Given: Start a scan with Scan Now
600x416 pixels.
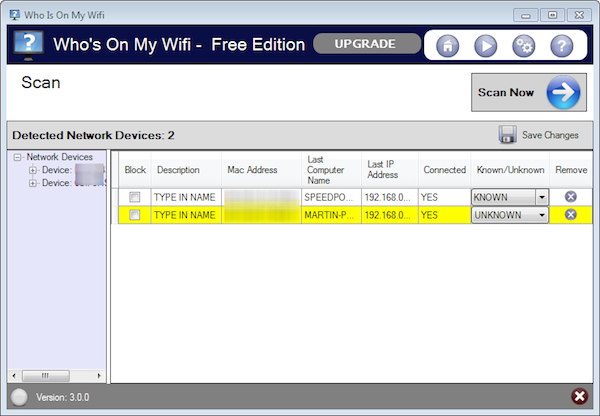Looking at the screenshot, I should [529, 92].
